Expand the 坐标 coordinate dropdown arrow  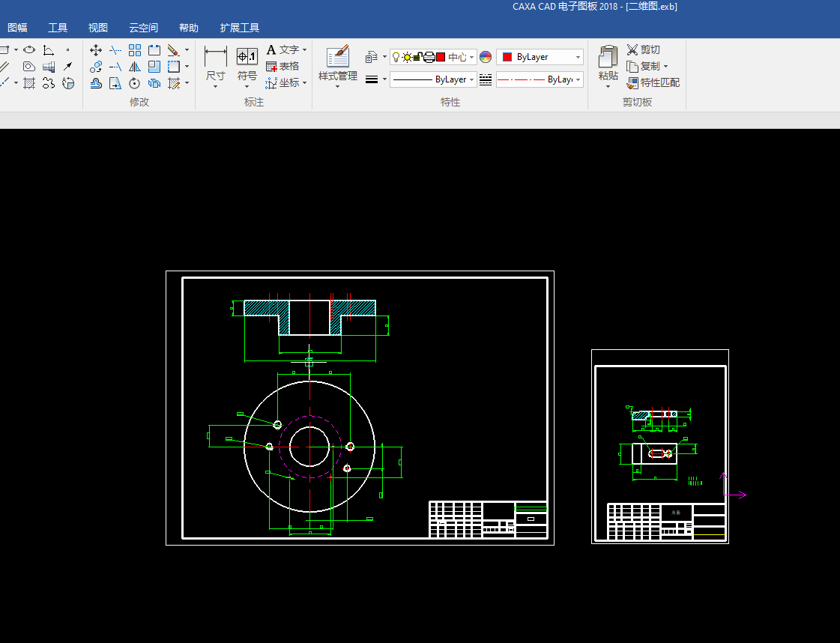pyautogui.click(x=304, y=83)
